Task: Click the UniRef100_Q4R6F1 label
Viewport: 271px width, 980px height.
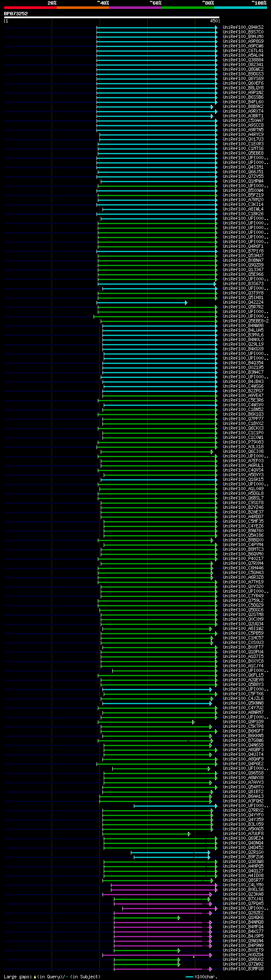Action: (243, 246)
